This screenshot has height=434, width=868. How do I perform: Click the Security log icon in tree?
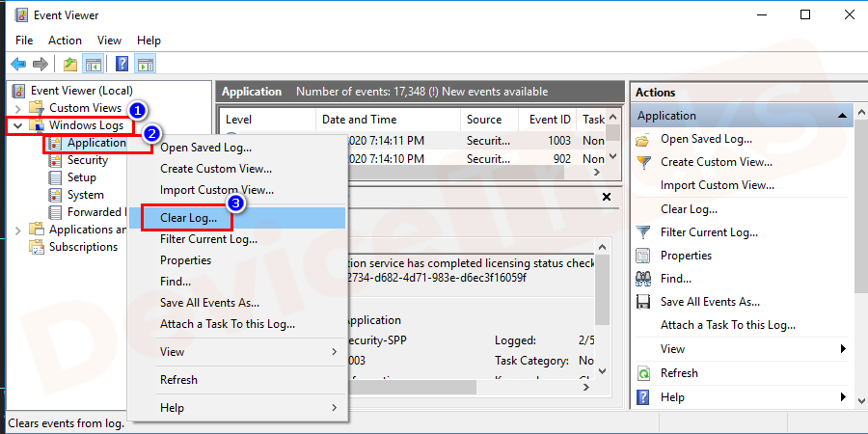click(x=55, y=160)
